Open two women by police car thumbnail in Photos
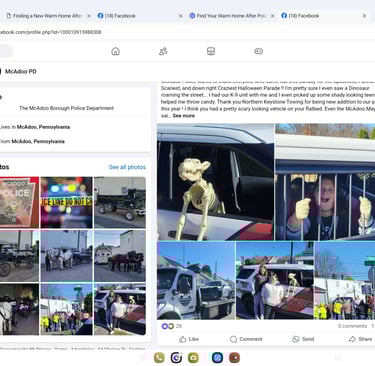This screenshot has width=375, height=366. (x=120, y=309)
